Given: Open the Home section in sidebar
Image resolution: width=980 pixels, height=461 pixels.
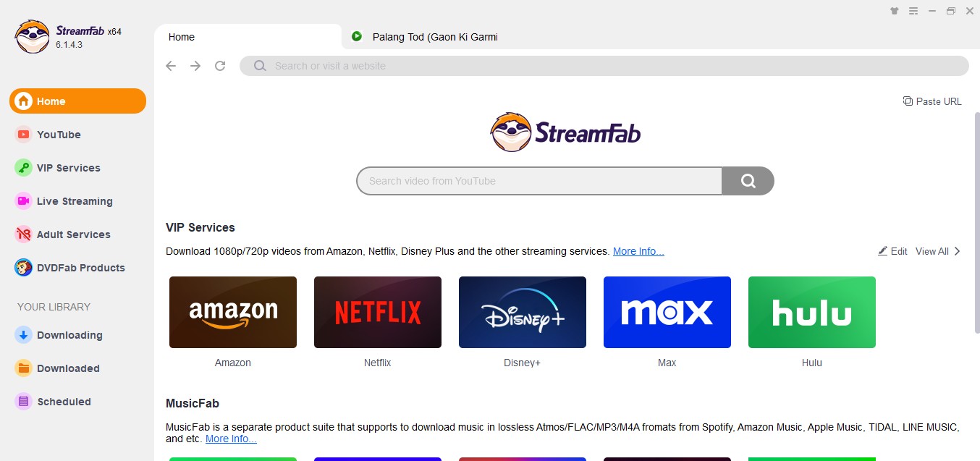Looking at the screenshot, I should pos(77,101).
